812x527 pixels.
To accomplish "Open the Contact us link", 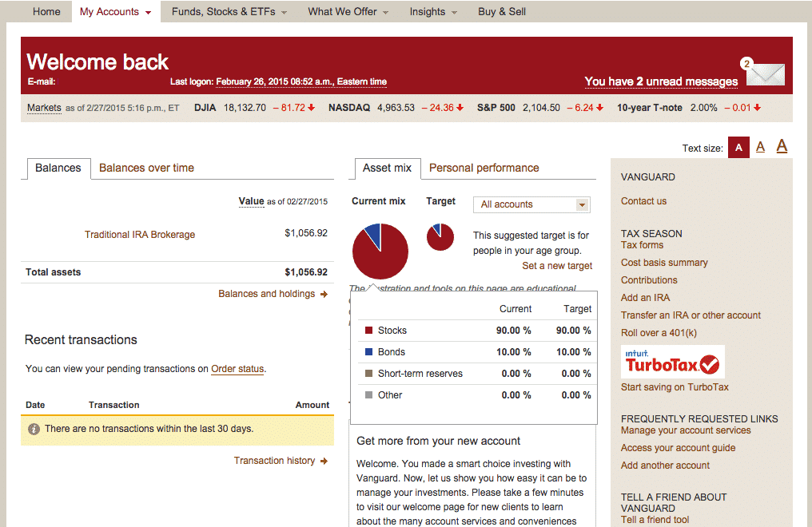I will click(x=643, y=201).
